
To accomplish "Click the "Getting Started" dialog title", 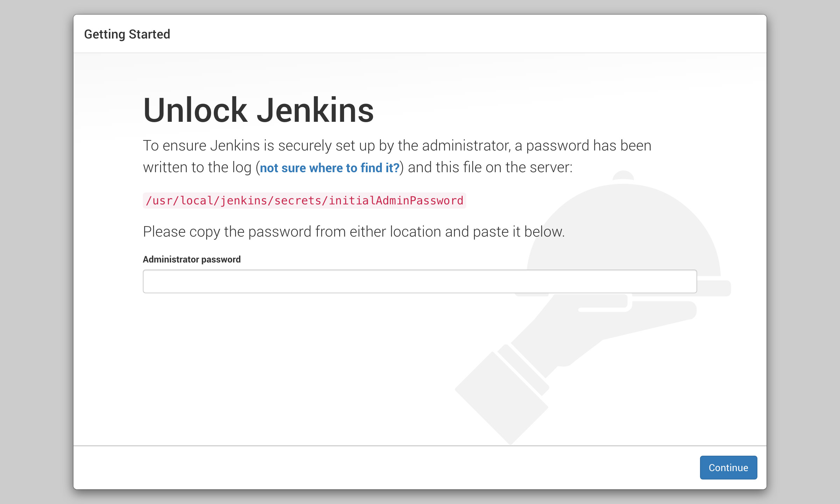I will pyautogui.click(x=127, y=34).
